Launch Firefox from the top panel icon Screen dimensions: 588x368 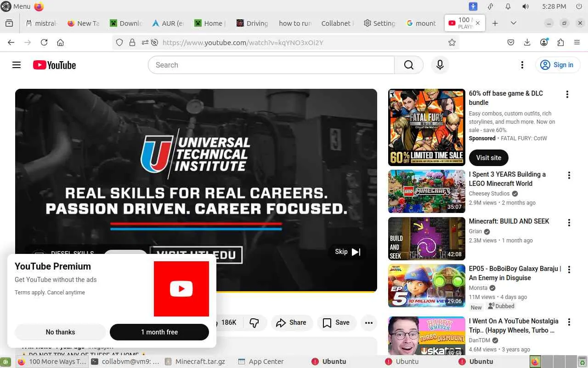pyautogui.click(x=39, y=6)
